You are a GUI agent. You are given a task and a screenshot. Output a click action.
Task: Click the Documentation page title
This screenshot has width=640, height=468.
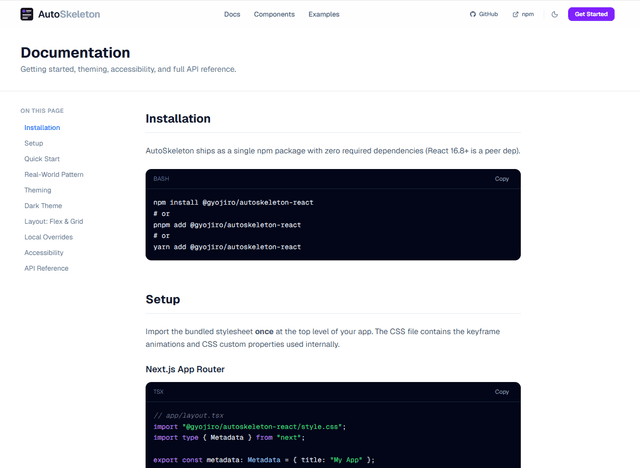point(76,53)
